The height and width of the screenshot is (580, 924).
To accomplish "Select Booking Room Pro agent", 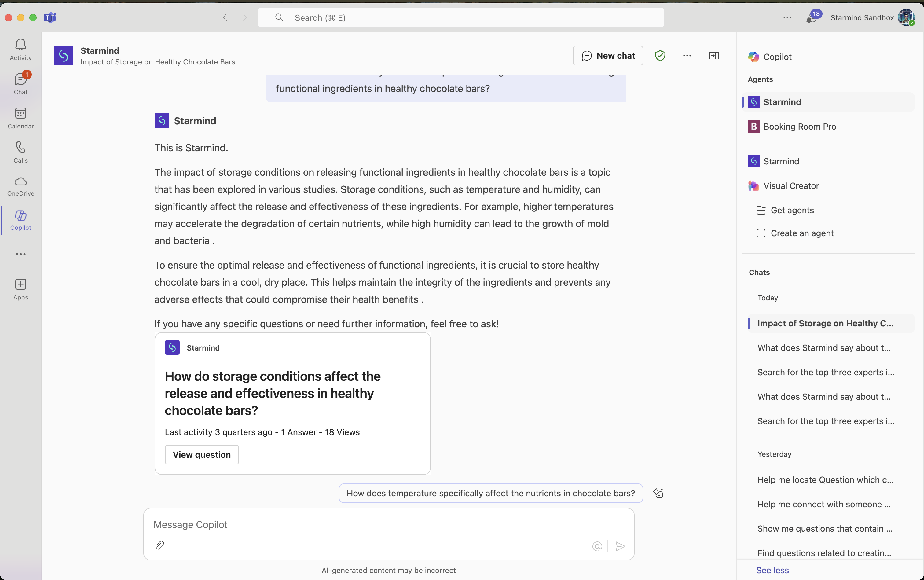I will [799, 127].
